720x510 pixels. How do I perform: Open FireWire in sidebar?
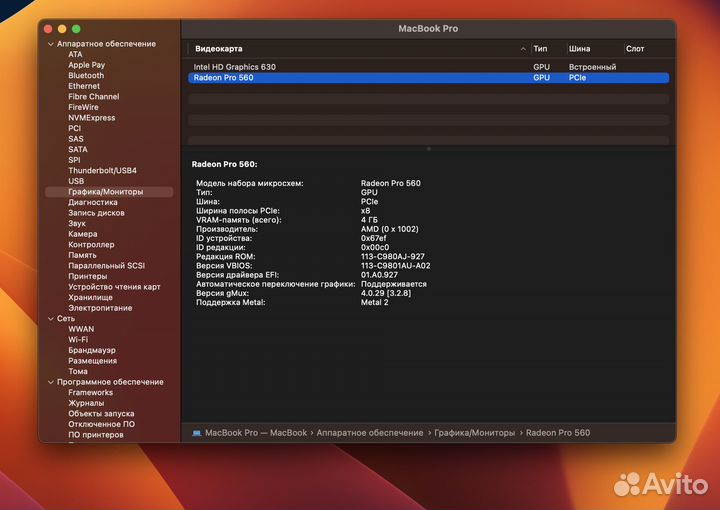84,107
